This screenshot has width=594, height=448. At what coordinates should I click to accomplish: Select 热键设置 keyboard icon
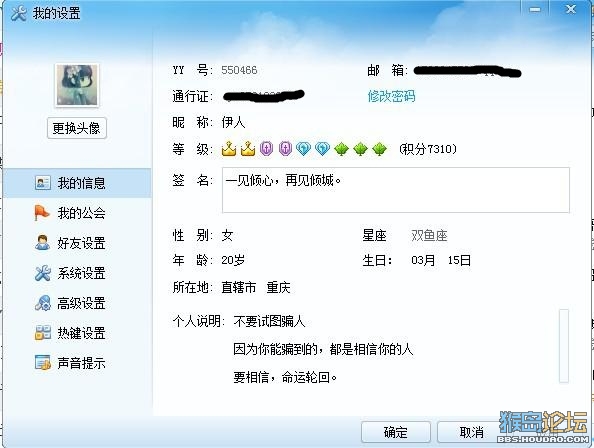tap(43, 333)
